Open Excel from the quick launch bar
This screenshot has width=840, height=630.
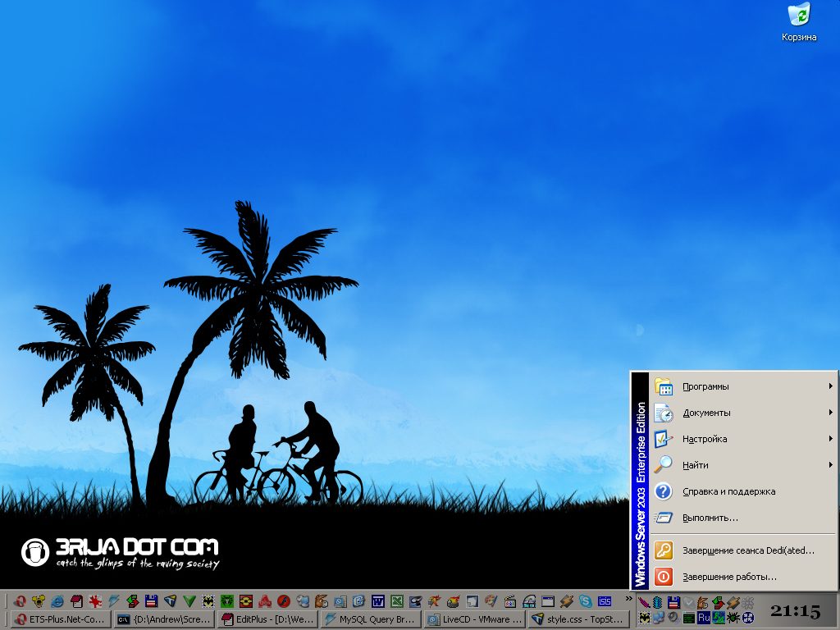[x=396, y=601]
